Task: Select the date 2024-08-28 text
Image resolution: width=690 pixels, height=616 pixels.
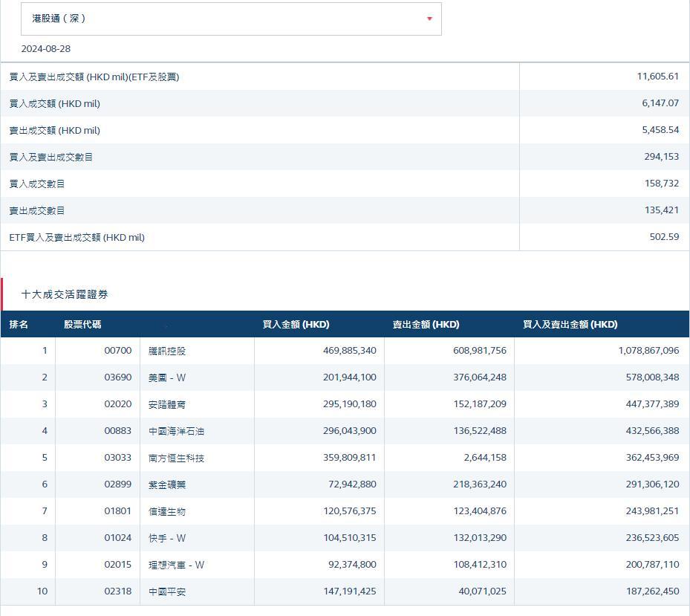Action: (46, 49)
